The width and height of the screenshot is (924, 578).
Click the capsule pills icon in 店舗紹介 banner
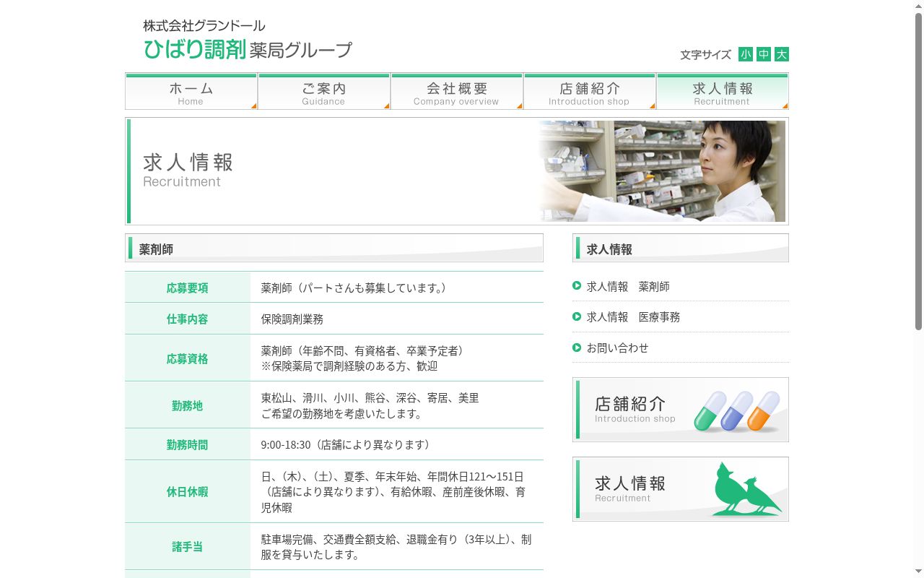point(737,411)
